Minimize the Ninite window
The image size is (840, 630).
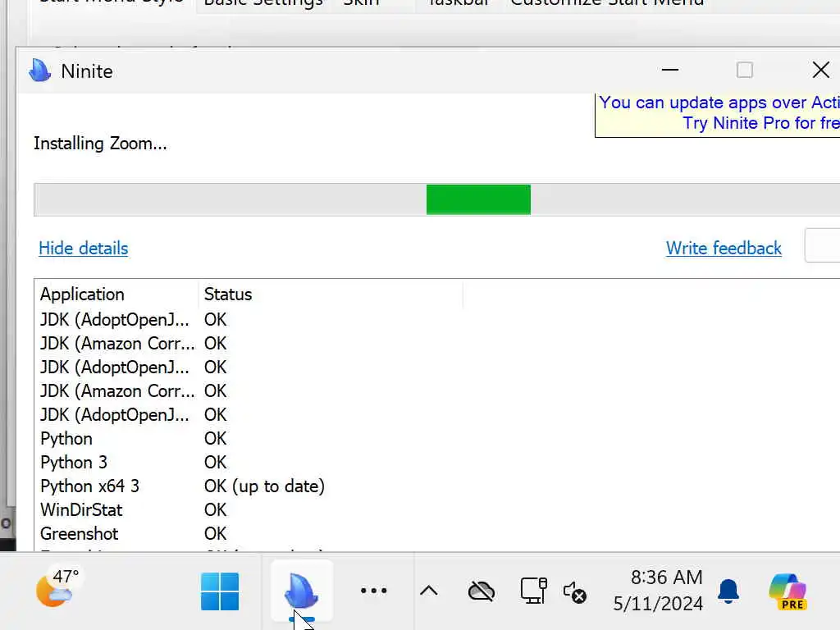(x=669, y=71)
